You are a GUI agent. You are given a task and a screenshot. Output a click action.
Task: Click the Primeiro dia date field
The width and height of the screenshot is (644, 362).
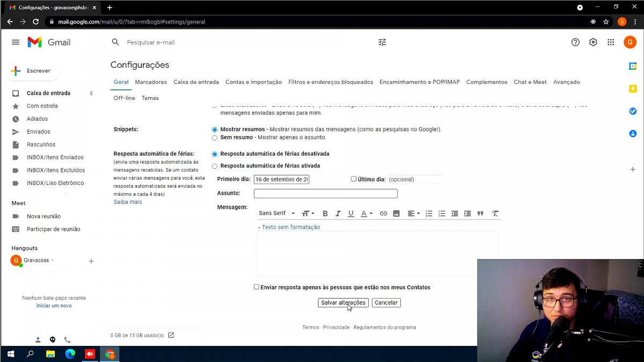pos(282,180)
